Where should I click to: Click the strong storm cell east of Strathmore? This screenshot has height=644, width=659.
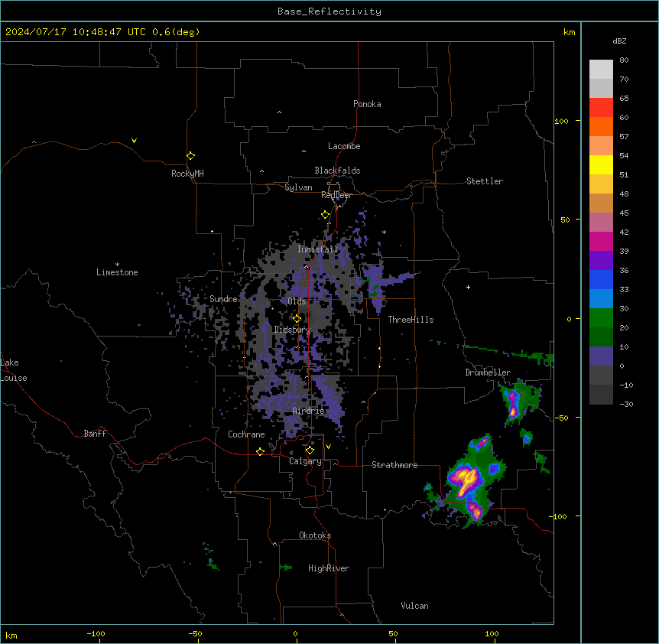click(x=467, y=480)
